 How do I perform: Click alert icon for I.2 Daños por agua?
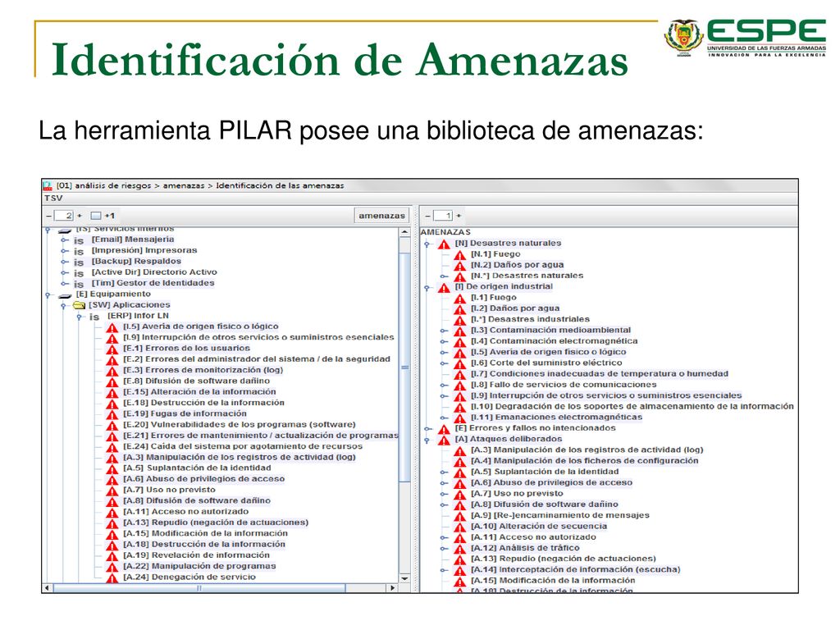pyautogui.click(x=460, y=309)
